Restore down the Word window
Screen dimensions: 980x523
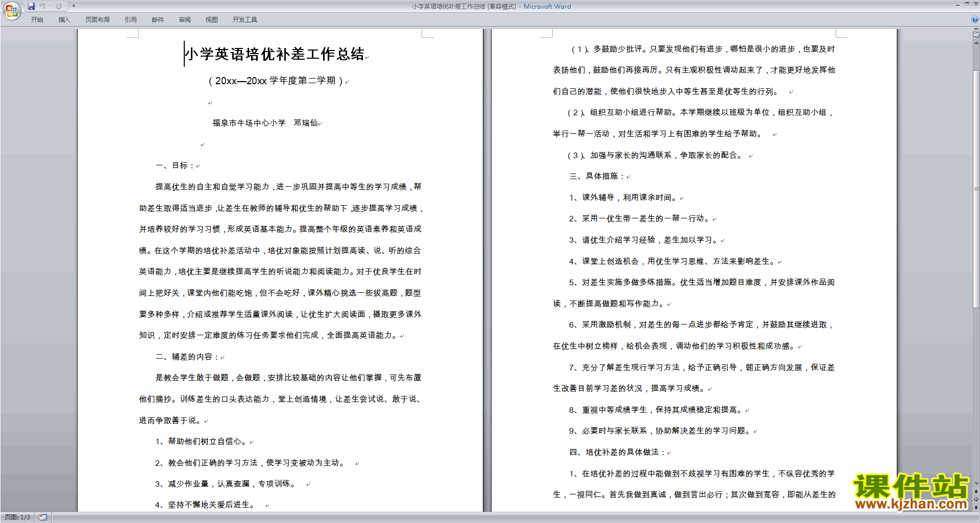(x=967, y=5)
